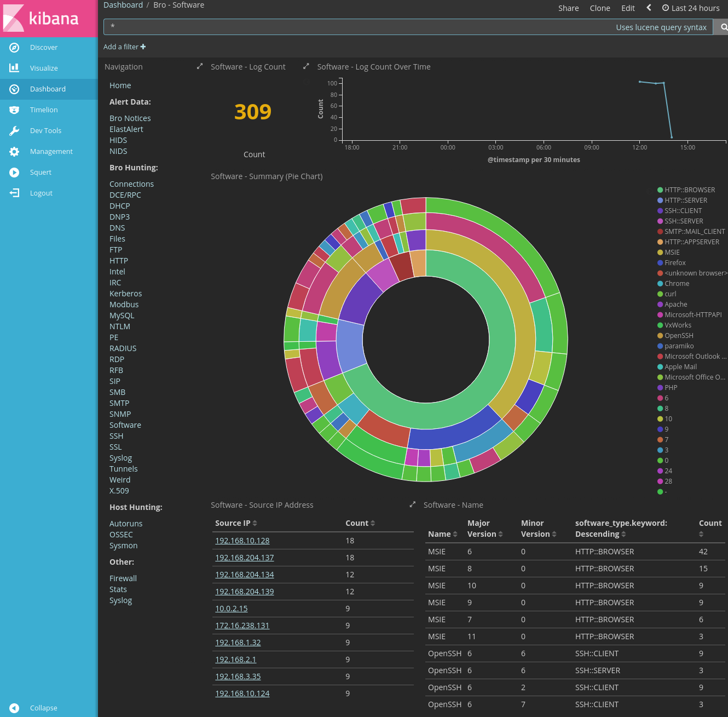Image resolution: width=728 pixels, height=717 pixels.
Task: Open the Uses lucene query syntax link
Action: [661, 27]
